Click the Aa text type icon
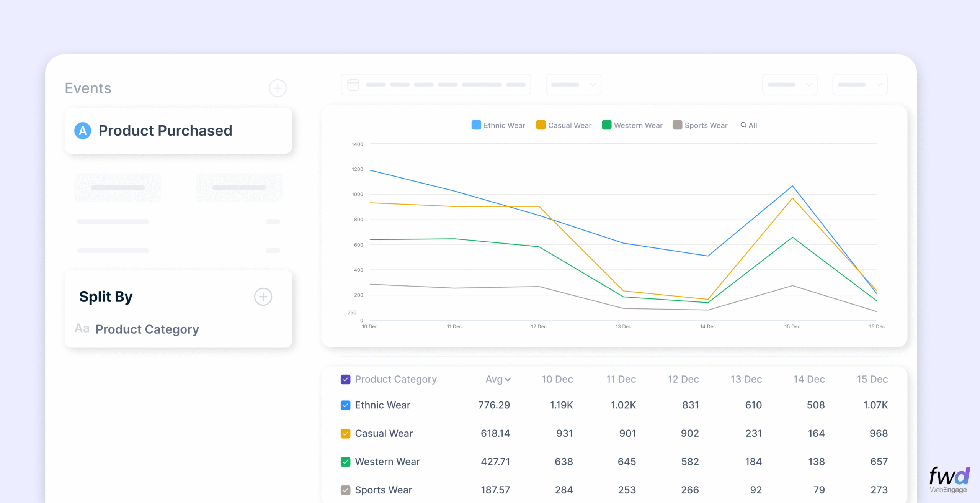The height and width of the screenshot is (503, 980). [x=82, y=329]
